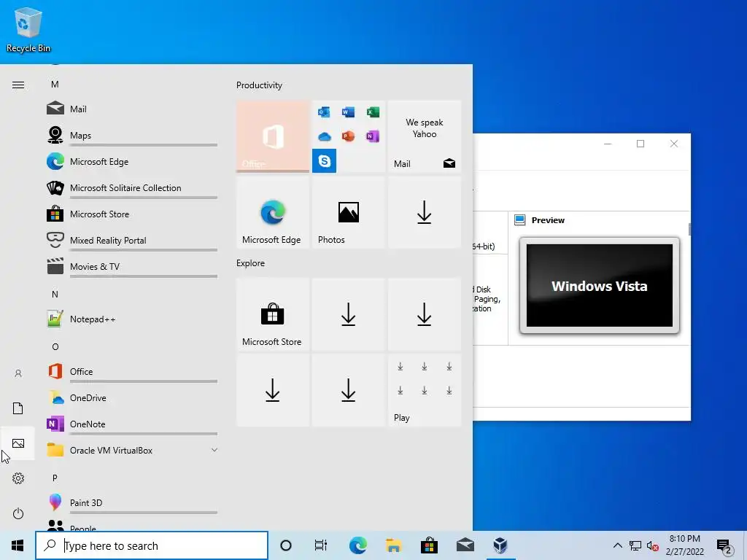Expand the Oracle VM VirtualBox folder

click(133, 450)
